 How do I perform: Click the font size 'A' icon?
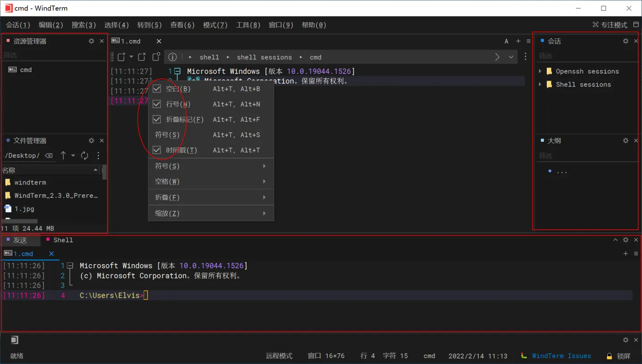(506, 41)
